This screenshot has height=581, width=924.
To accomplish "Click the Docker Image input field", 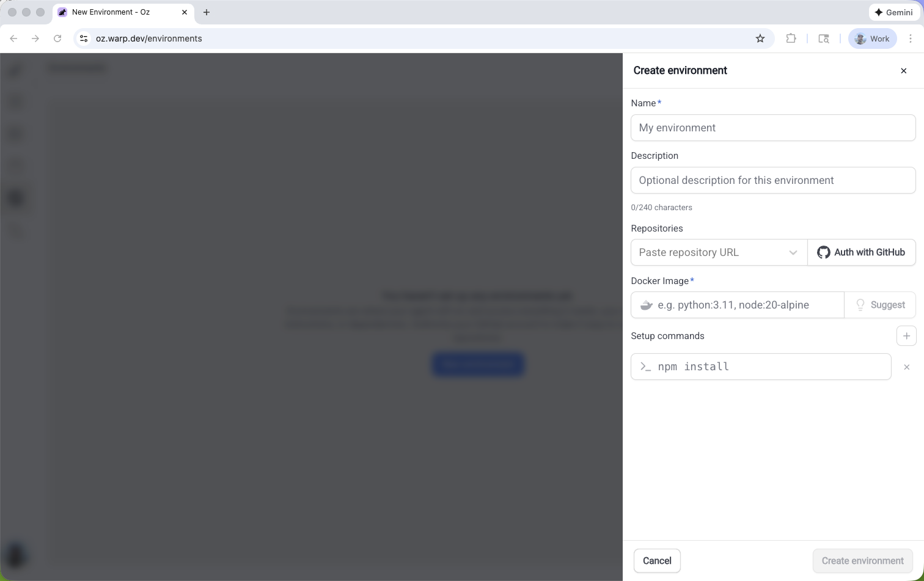I will coord(746,305).
